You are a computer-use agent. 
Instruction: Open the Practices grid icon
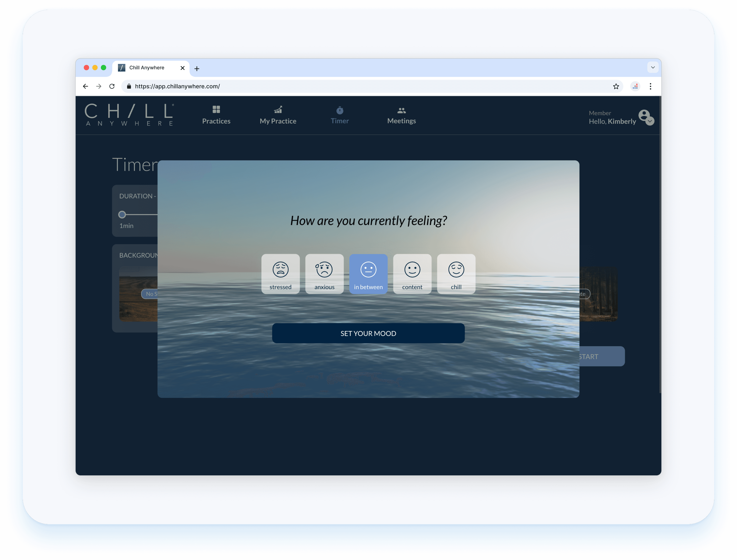[x=216, y=110]
